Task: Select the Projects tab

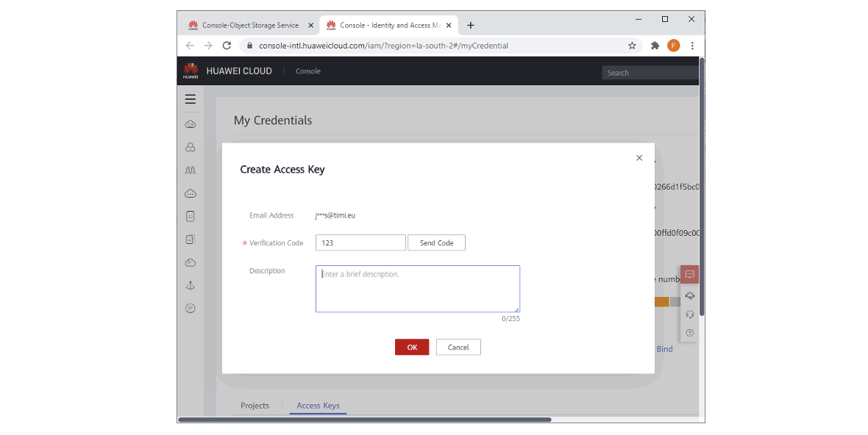Action: pyautogui.click(x=255, y=406)
